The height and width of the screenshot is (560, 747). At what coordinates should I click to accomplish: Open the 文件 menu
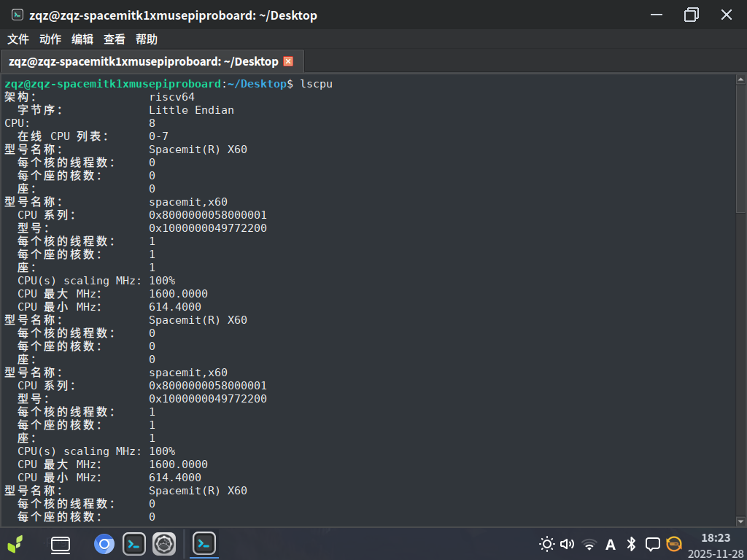point(18,39)
